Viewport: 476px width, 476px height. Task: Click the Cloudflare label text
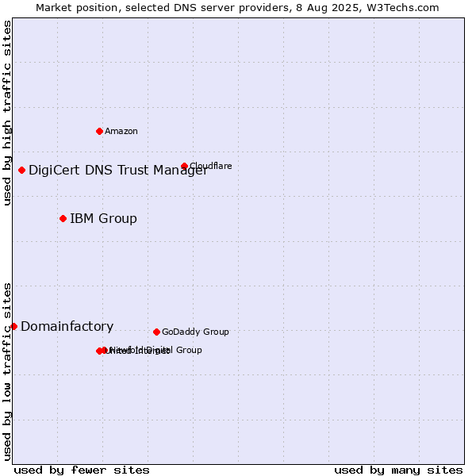(x=211, y=166)
